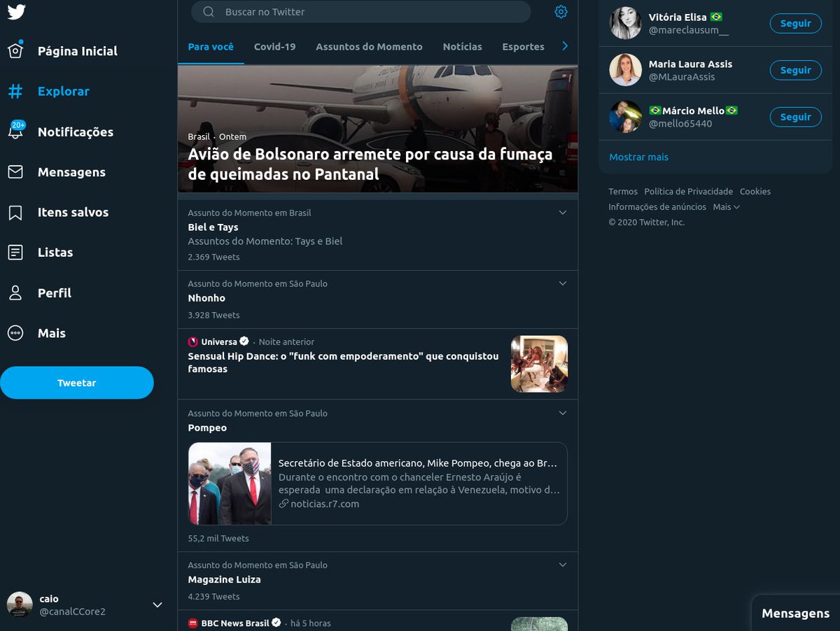
Task: Open the Pompeo news card image
Action: tap(230, 483)
